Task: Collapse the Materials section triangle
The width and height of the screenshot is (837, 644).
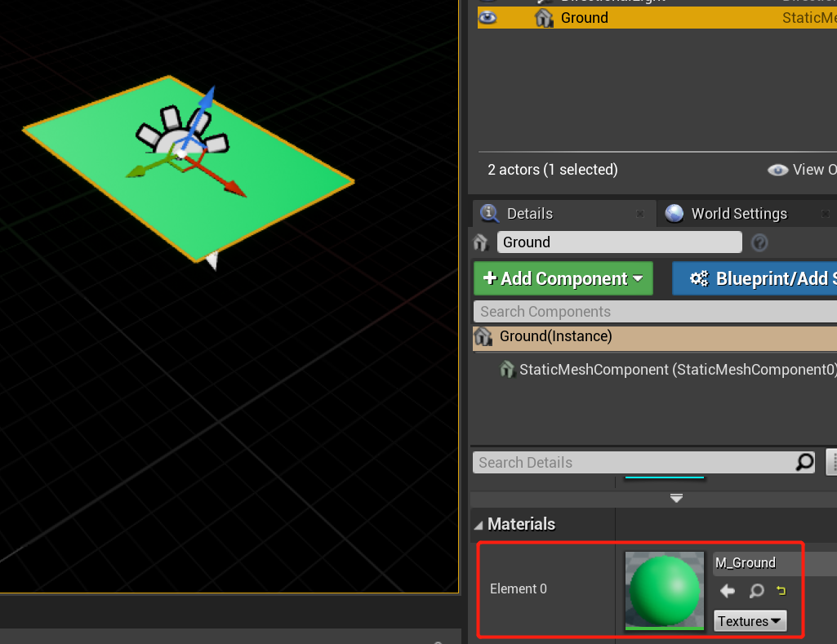Action: coord(479,526)
